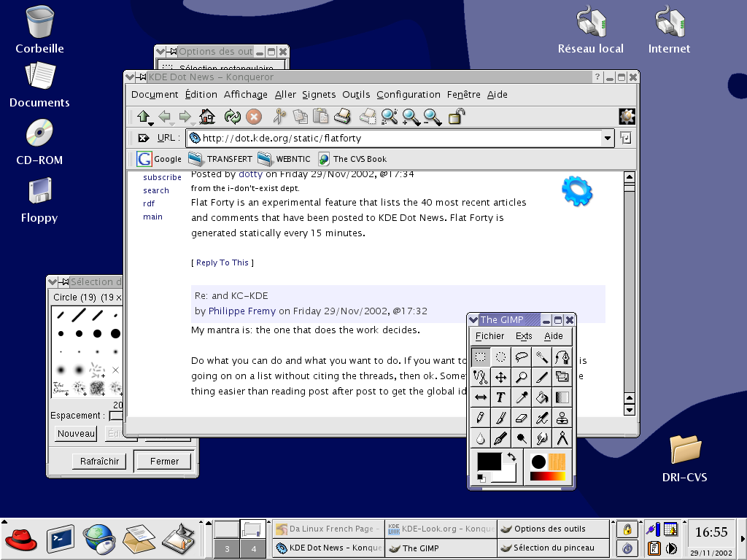Open the Document menu in Konqueror
747x560 pixels.
tap(155, 94)
